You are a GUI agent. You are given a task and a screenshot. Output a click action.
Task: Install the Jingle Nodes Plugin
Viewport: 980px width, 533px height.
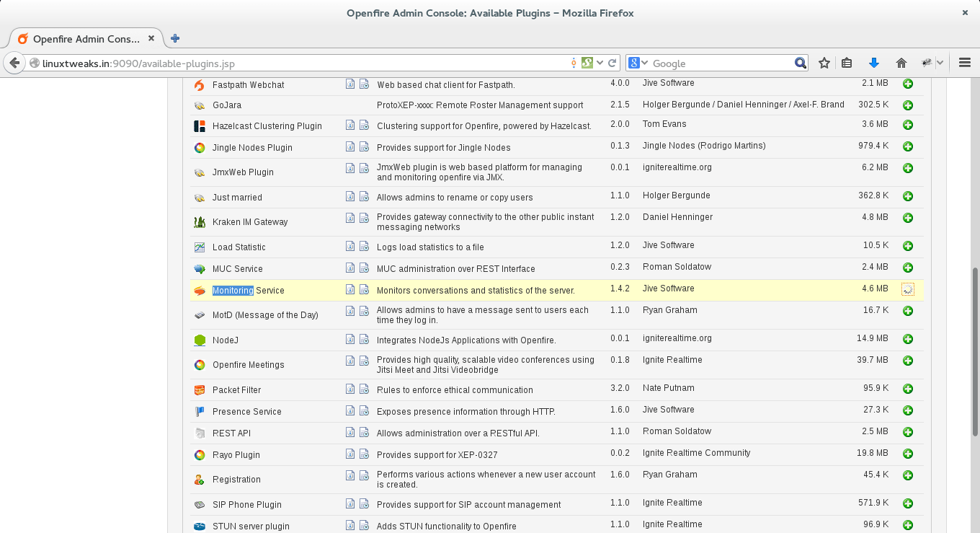[908, 147]
